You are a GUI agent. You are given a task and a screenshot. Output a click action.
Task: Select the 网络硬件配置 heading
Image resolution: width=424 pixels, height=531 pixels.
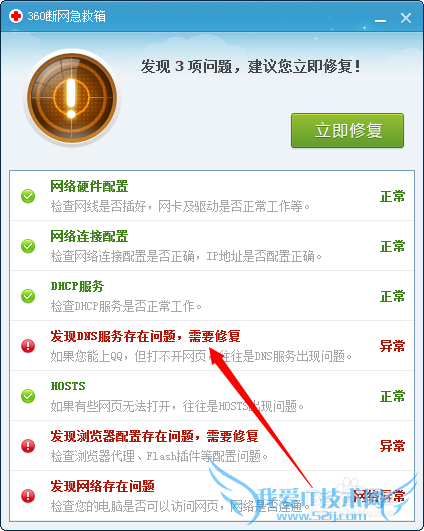89,186
